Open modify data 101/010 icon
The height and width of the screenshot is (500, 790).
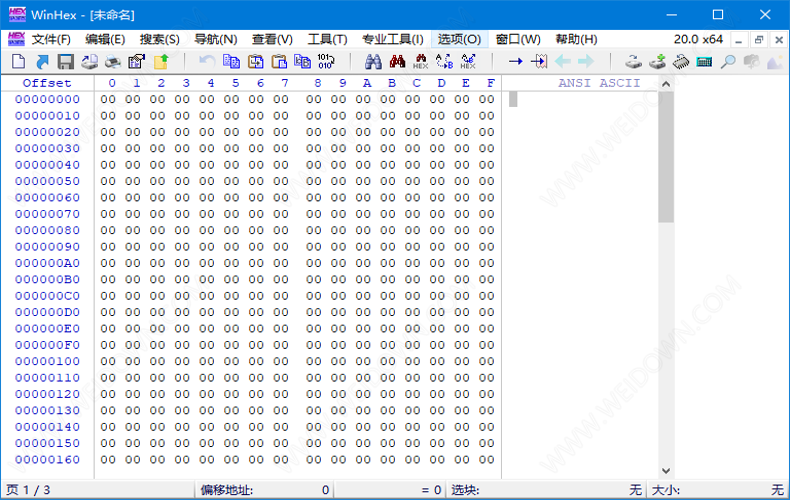click(326, 61)
